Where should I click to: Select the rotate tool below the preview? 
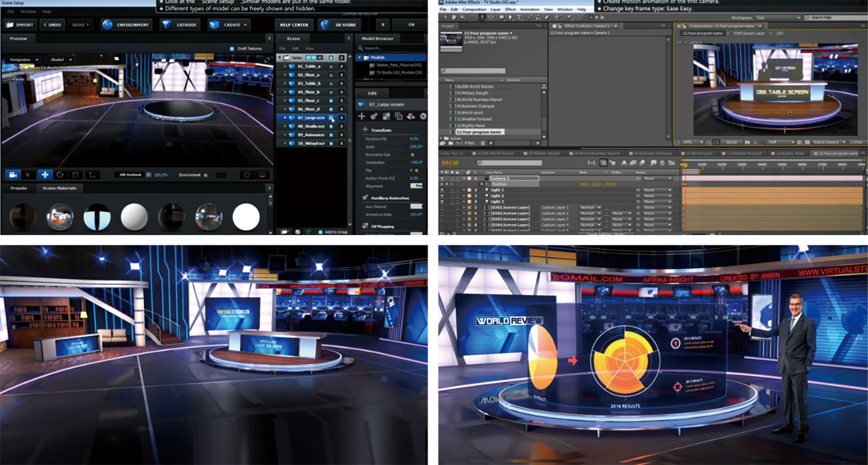[x=60, y=174]
